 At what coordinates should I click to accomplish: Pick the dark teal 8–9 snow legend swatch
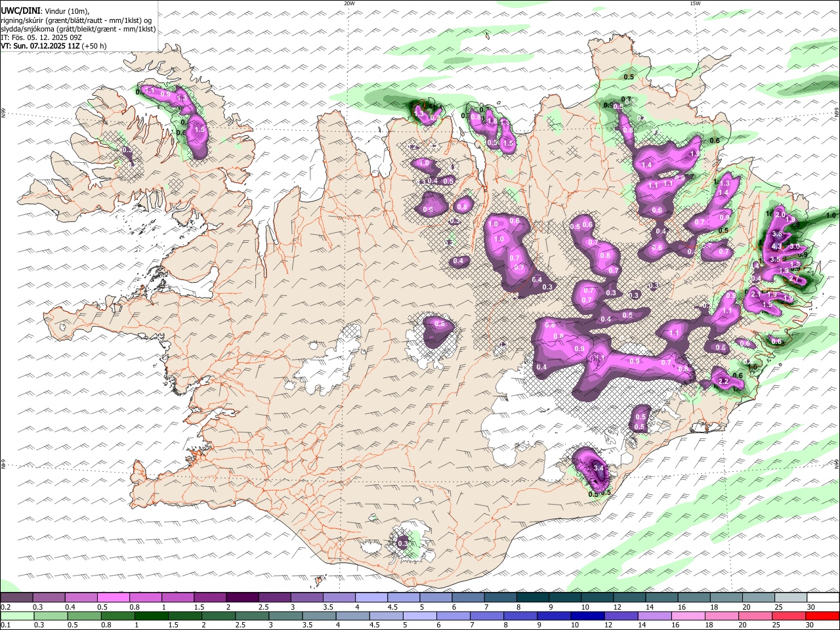532,597
